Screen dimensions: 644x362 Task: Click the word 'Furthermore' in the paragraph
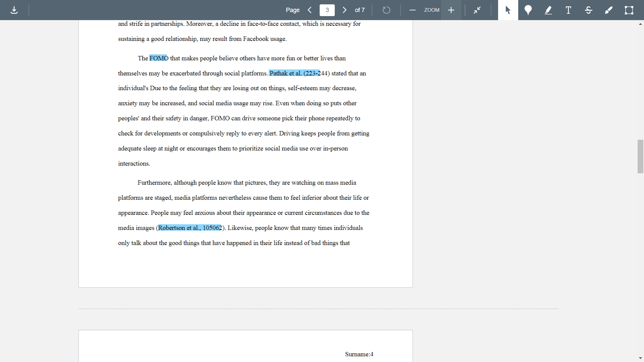click(x=155, y=183)
